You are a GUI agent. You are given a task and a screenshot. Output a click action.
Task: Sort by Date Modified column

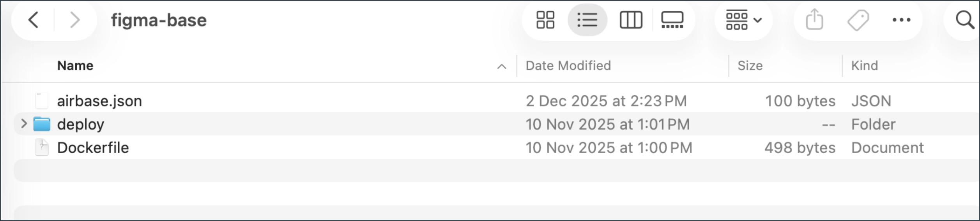(x=568, y=66)
